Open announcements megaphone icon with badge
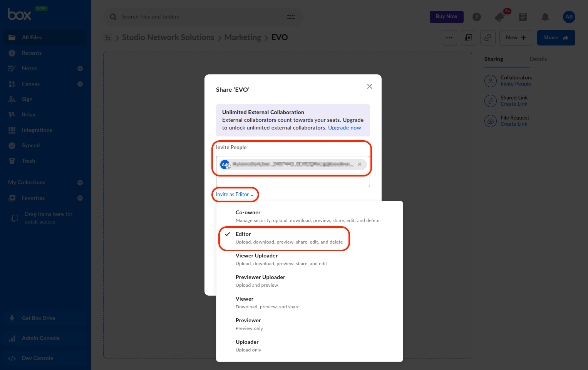 (500, 17)
